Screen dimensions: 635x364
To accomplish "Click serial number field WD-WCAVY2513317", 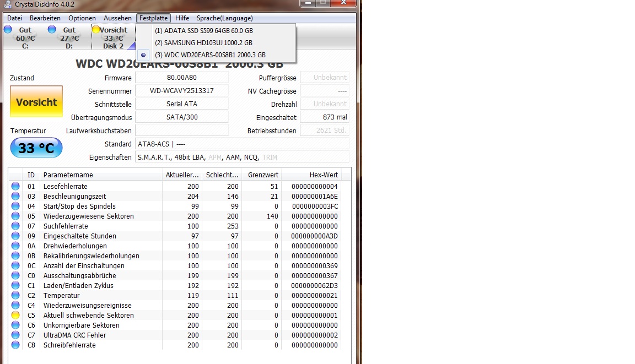I will (182, 91).
